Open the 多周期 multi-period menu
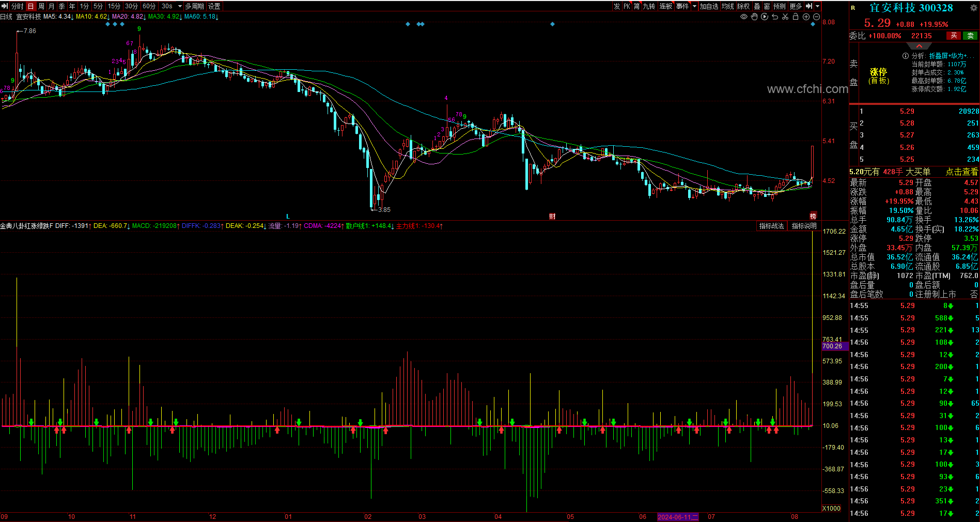The height and width of the screenshot is (522, 980). (x=195, y=6)
